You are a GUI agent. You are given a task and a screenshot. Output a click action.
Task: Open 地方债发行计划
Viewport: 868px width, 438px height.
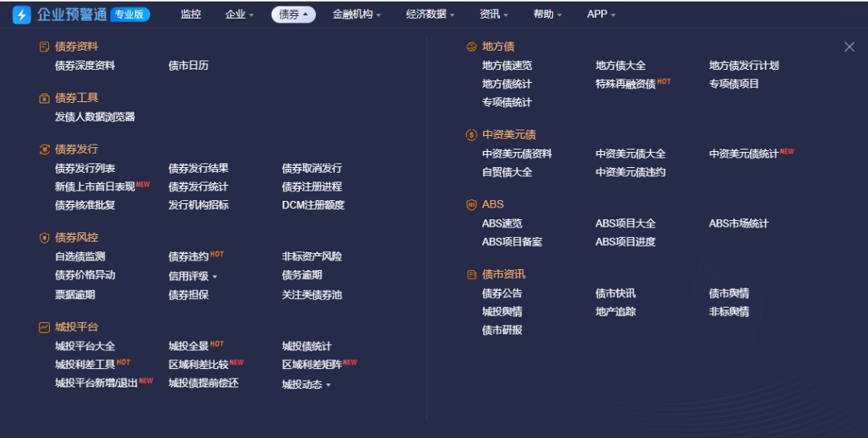pos(744,65)
